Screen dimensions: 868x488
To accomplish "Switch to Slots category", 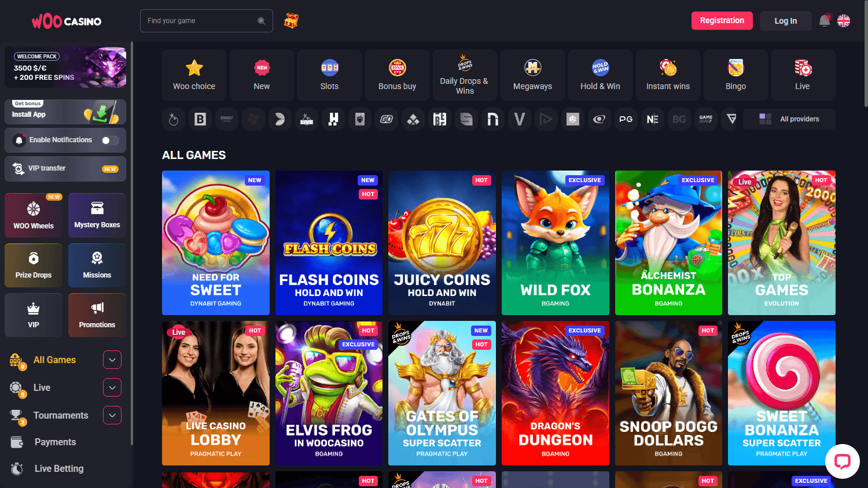I will pyautogui.click(x=329, y=75).
